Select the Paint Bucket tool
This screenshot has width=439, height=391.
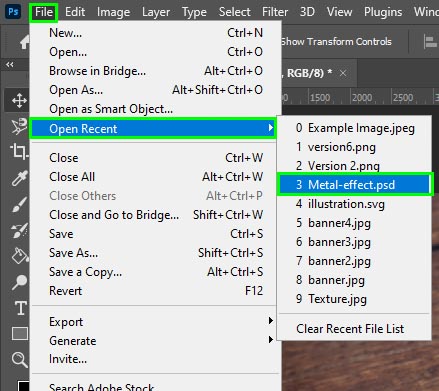[x=20, y=256]
